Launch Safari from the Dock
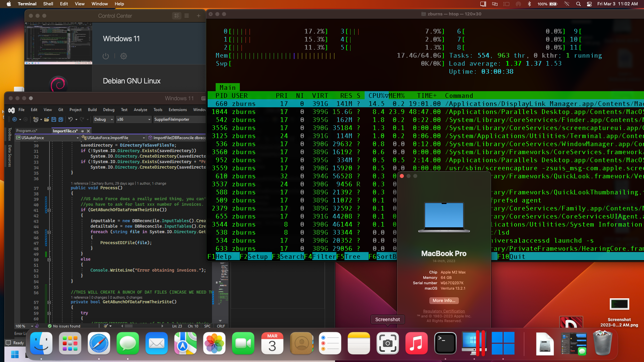644x362 pixels. 99,343
